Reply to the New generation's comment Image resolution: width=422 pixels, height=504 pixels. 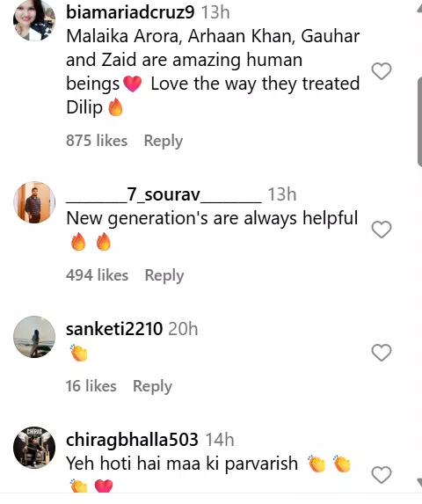click(164, 276)
